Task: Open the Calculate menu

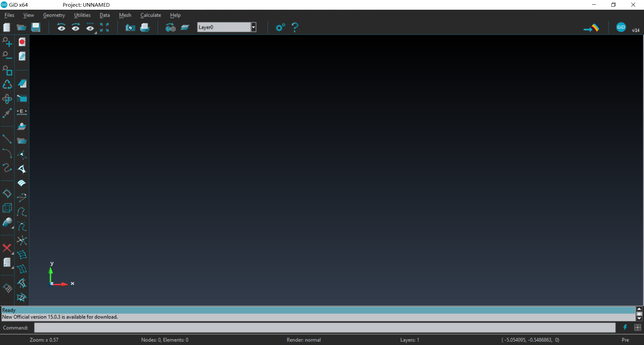Action: click(151, 15)
